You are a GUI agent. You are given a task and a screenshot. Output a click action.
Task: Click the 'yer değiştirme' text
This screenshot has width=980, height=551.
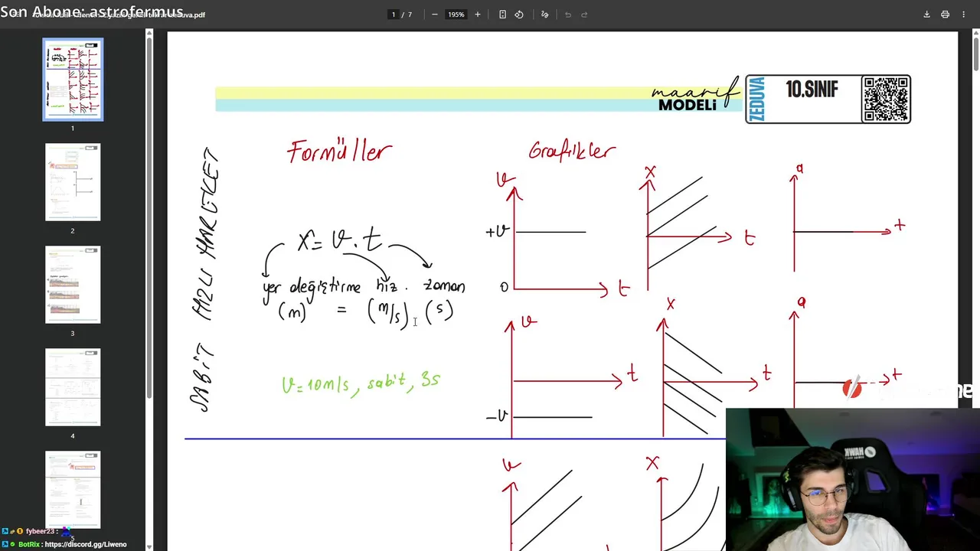(x=312, y=288)
